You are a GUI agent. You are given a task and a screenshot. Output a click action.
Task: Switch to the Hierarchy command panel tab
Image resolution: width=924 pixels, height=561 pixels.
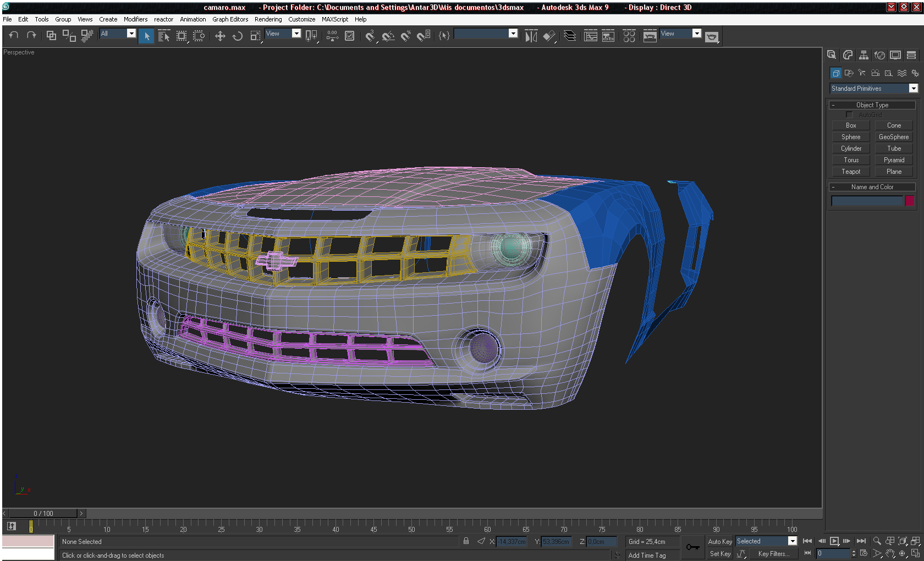864,55
